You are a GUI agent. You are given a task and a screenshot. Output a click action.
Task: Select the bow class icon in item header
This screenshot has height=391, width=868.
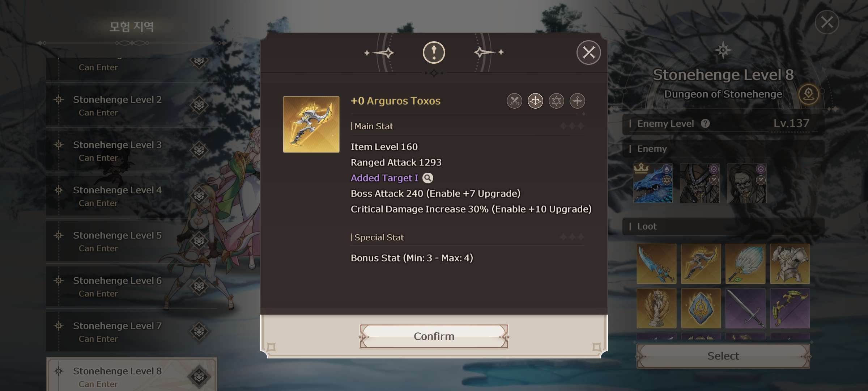pos(535,101)
